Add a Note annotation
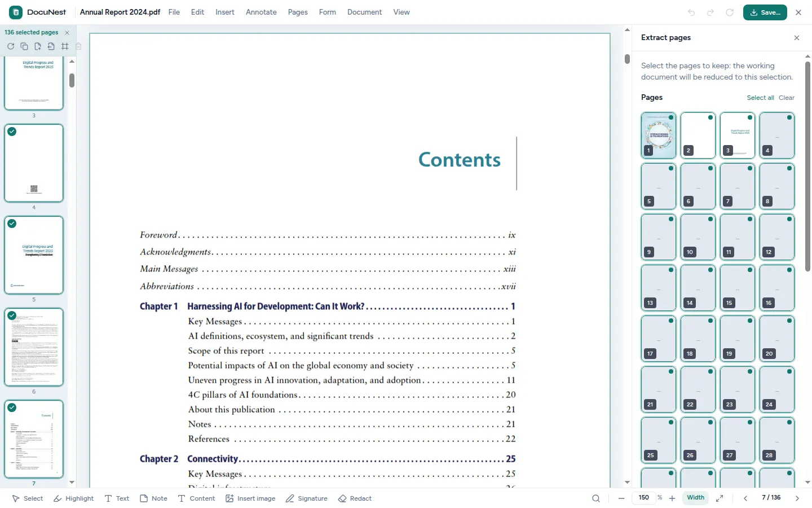 (153, 498)
